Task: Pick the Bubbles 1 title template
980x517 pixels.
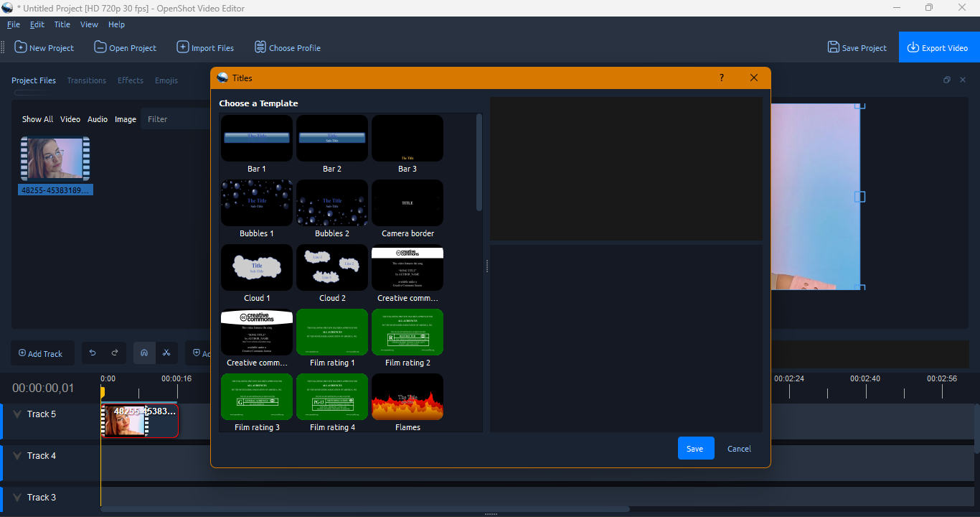Action: [257, 209]
